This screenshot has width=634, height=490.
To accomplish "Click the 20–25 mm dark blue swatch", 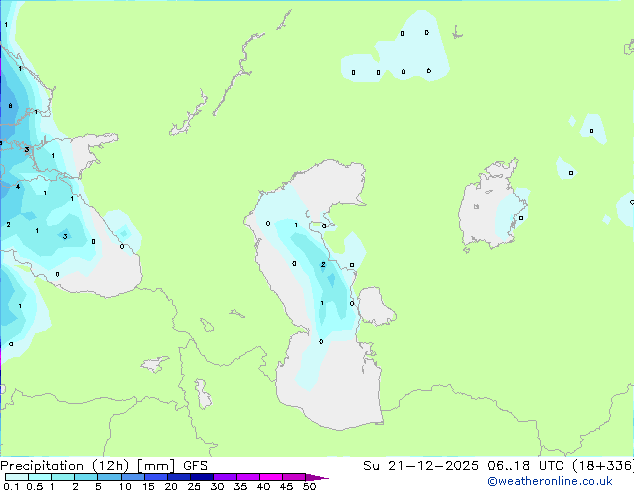I will tap(178, 477).
